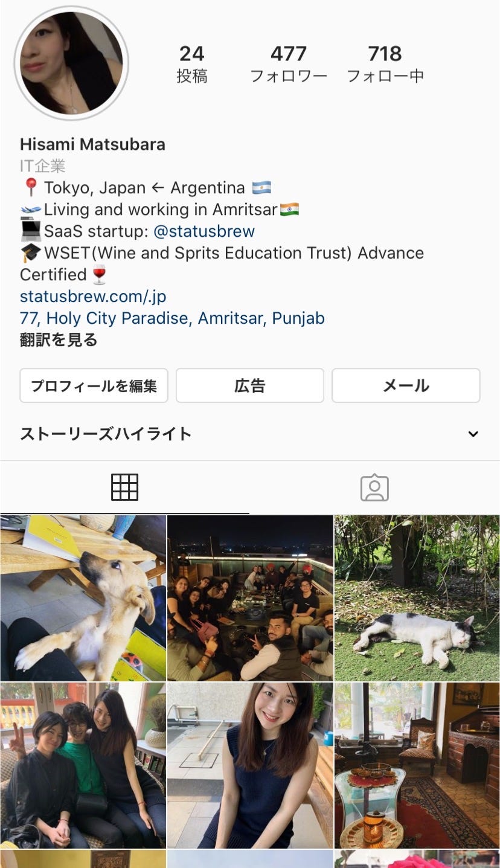Open the Holy City Paradise address link

click(172, 318)
